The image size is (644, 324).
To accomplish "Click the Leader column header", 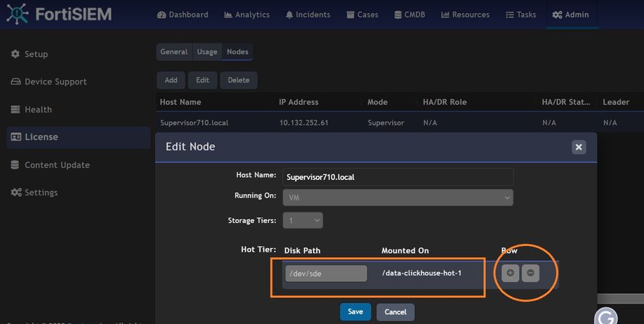I will click(x=616, y=102).
